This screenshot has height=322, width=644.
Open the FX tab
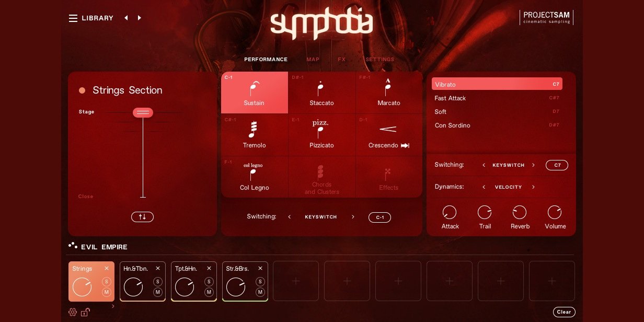pyautogui.click(x=342, y=59)
